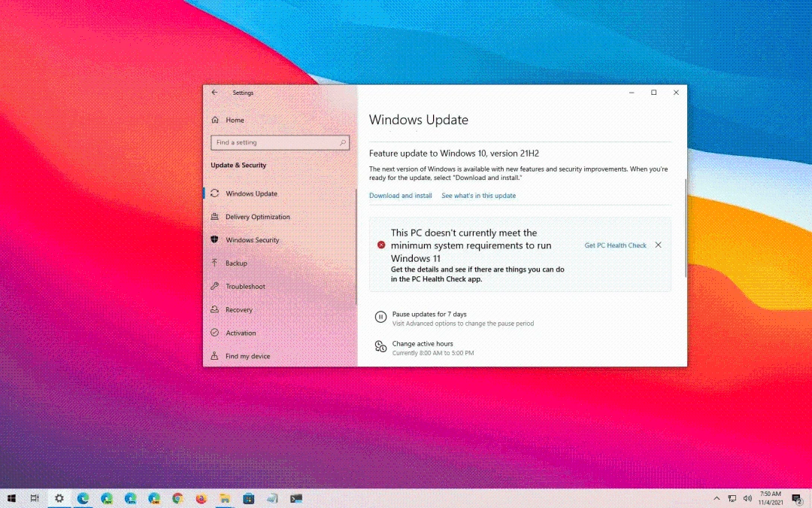This screenshot has height=508, width=812.
Task: Click the Windows Update page heading
Action: point(419,120)
